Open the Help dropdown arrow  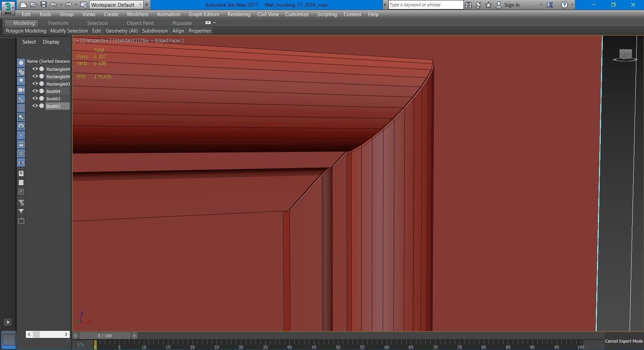[572, 5]
